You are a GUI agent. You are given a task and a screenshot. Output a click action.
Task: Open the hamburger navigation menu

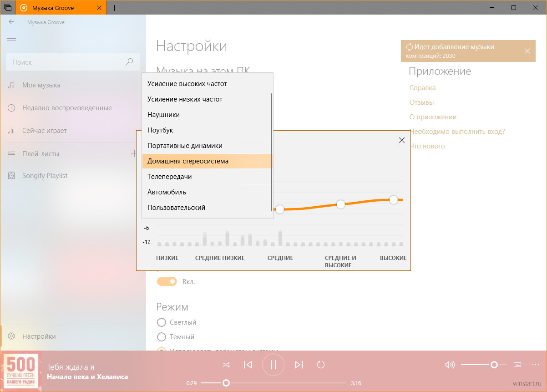[12, 41]
